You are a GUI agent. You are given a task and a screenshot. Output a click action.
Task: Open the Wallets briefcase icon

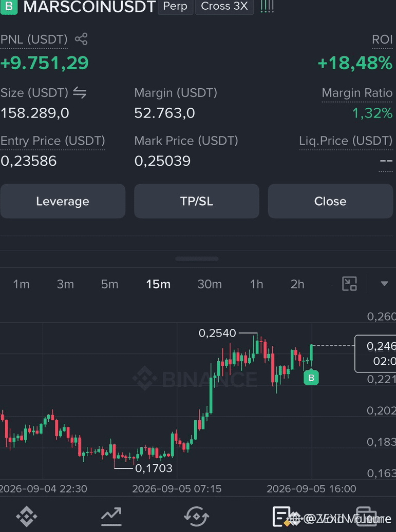pyautogui.click(x=366, y=517)
